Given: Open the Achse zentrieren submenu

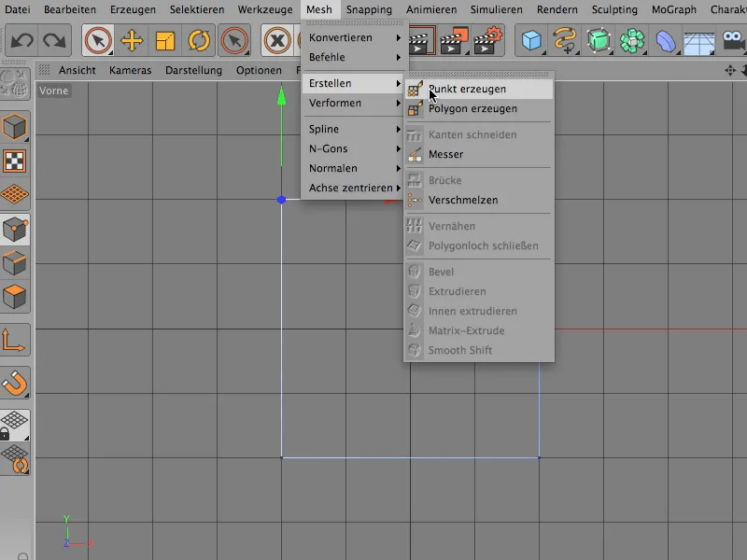Looking at the screenshot, I should [350, 188].
